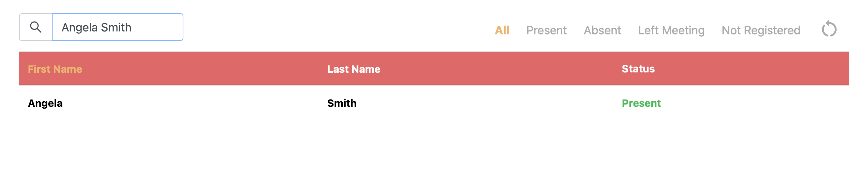Filter by Left Meeting
Image resolution: width=868 pixels, height=188 pixels.
coord(671,30)
